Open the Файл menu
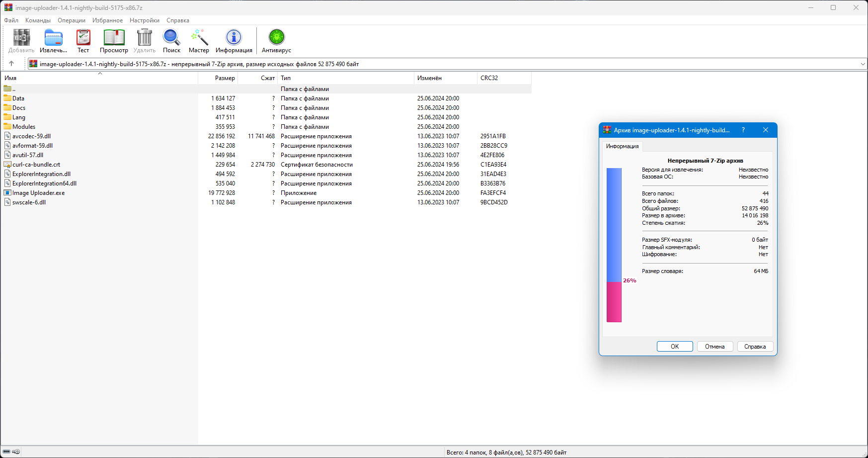The height and width of the screenshot is (458, 868). click(x=11, y=20)
